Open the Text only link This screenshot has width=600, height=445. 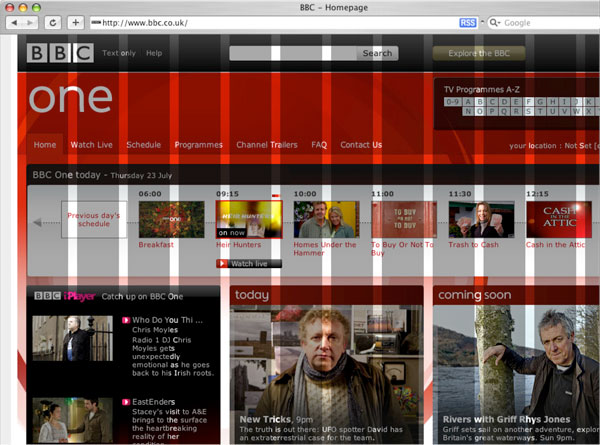[119, 53]
